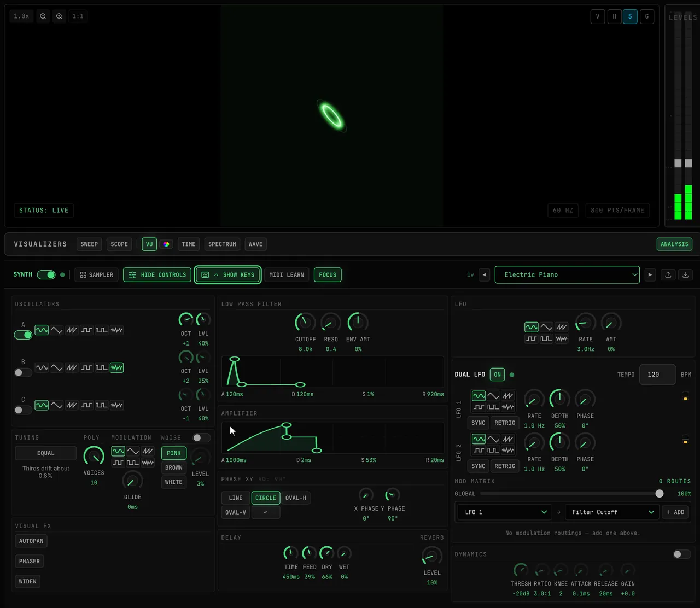Pick noise waveform in top LFO panel

point(561,338)
